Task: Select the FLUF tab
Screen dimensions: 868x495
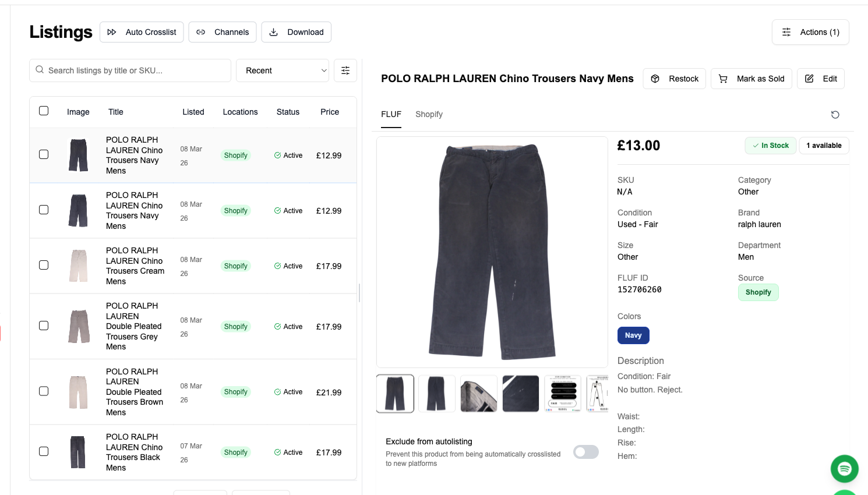Action: [391, 114]
